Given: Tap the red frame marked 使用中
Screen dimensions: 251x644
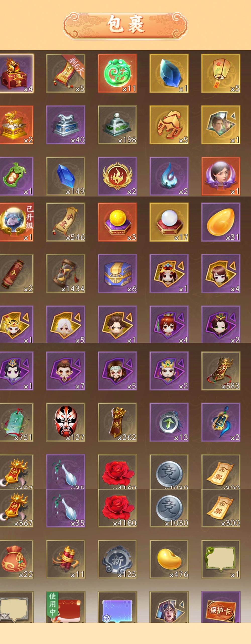Looking at the screenshot, I should pyautogui.click(x=66, y=607).
